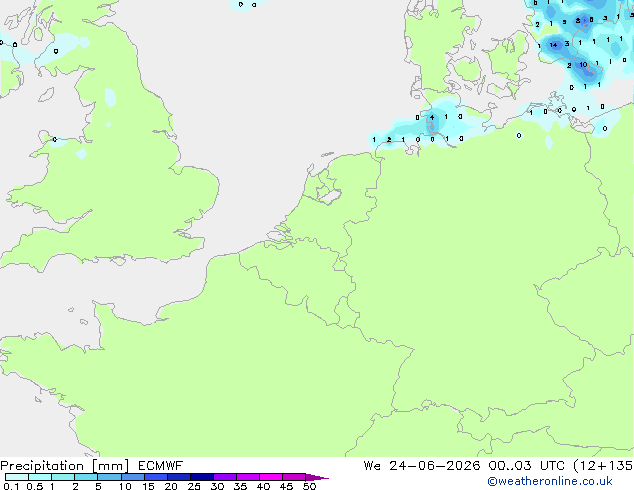The image size is (634, 490).
Task: Click the '24-06-2026' date text
Action: coord(435,466)
